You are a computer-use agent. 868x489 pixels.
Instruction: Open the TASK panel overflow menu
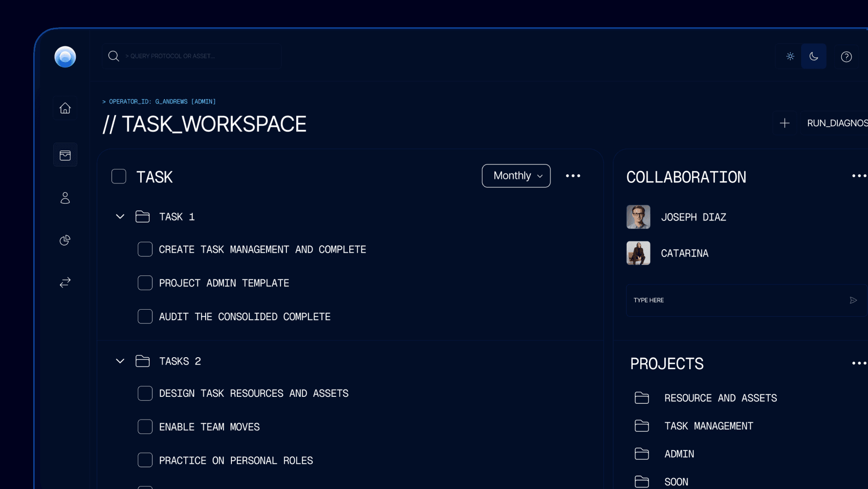(x=573, y=175)
